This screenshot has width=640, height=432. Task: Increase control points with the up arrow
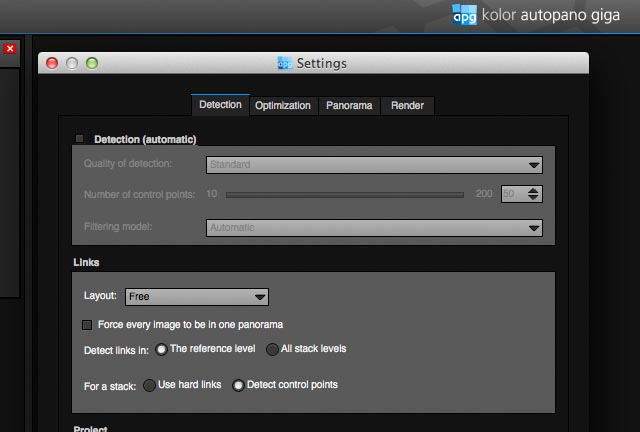coord(533,190)
